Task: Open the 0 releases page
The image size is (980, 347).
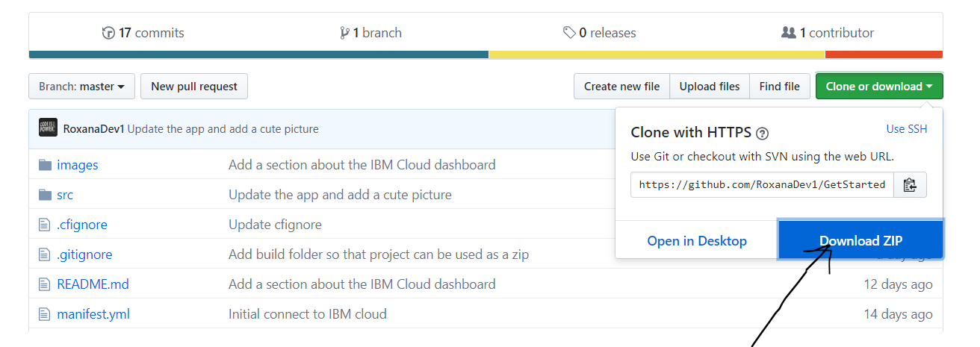Action: 600,33
